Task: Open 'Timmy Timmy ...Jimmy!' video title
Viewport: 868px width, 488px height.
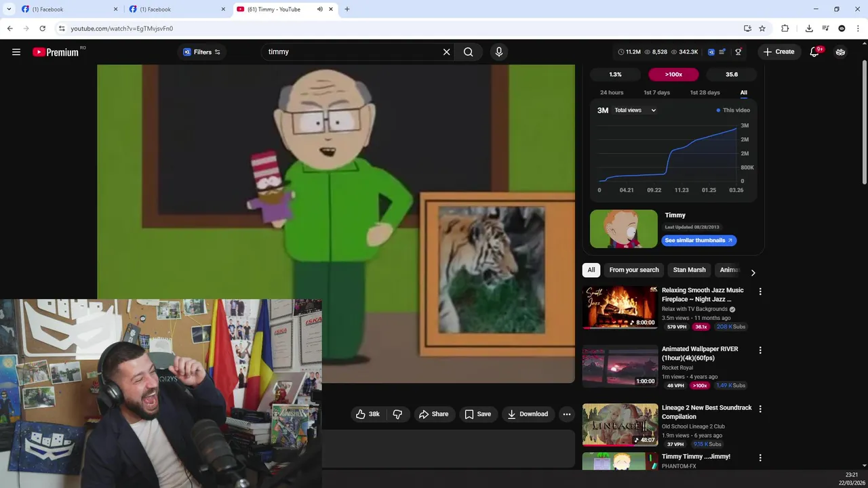Action: tap(696, 457)
